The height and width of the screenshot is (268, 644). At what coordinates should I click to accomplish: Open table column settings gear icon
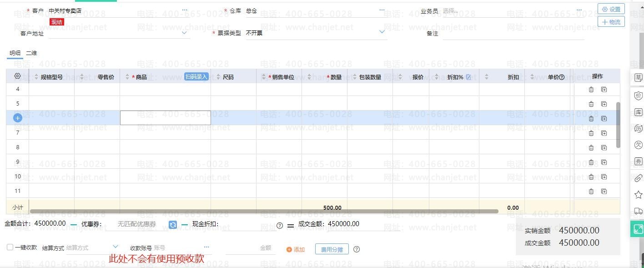pyautogui.click(x=18, y=76)
